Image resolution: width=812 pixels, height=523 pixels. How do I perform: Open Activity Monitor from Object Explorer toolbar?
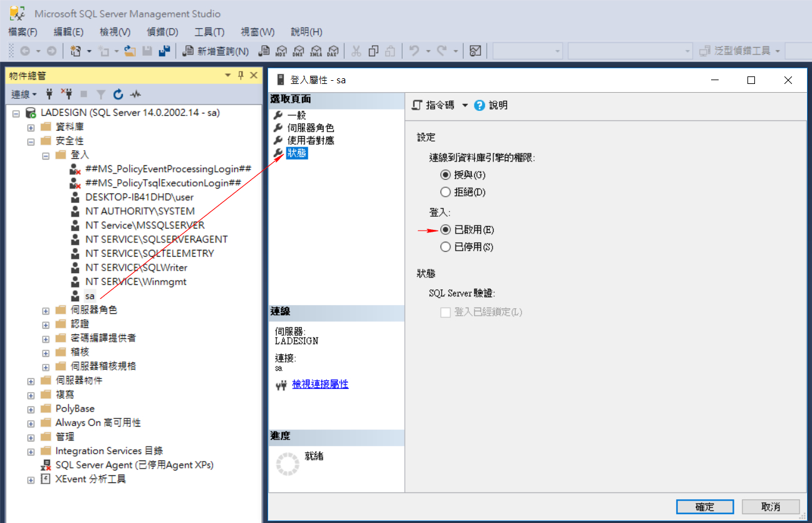[135, 94]
